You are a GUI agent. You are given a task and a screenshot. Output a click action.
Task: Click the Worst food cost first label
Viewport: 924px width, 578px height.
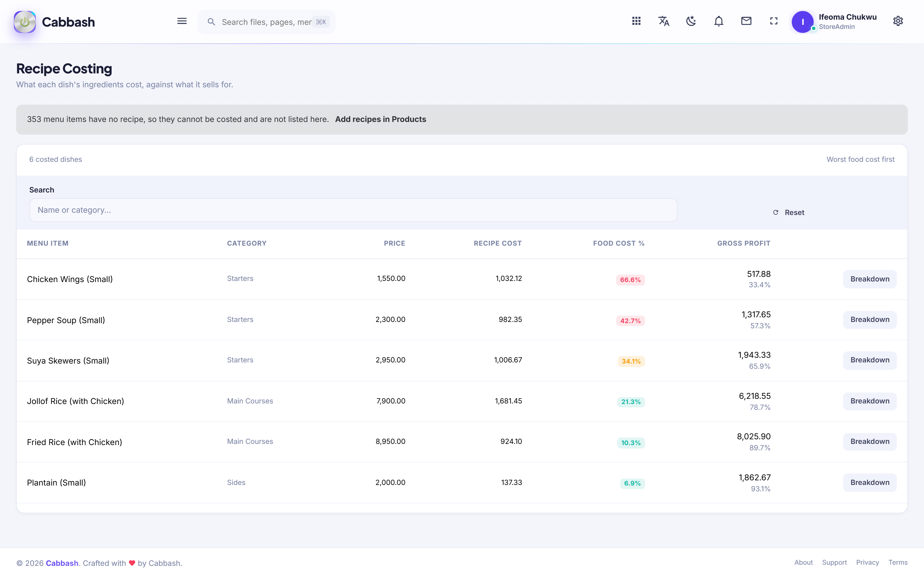[x=860, y=160]
